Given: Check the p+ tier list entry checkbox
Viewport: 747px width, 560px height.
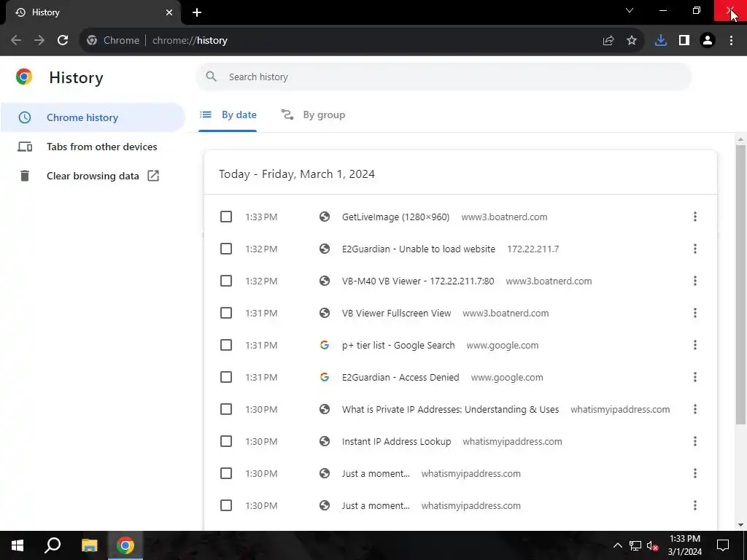Looking at the screenshot, I should point(226,345).
